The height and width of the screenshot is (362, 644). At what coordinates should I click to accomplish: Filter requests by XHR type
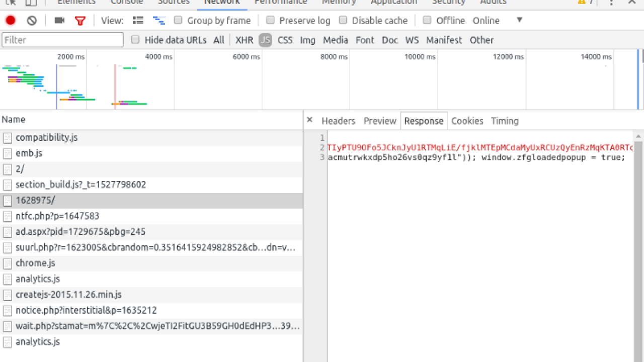point(244,40)
